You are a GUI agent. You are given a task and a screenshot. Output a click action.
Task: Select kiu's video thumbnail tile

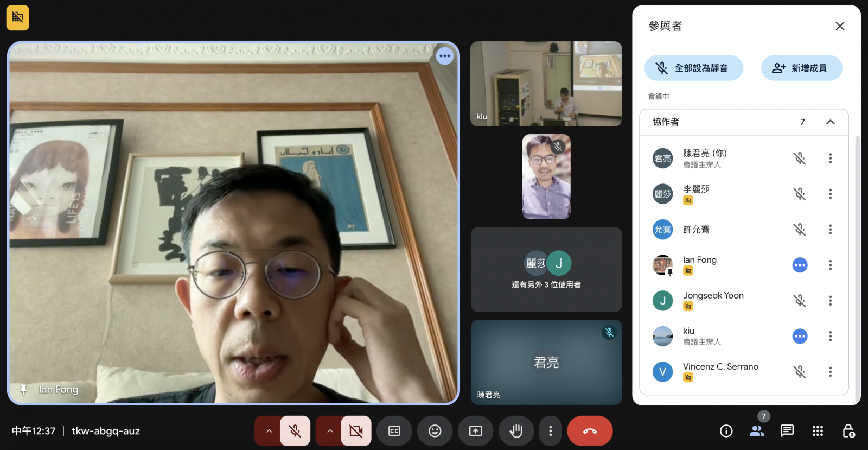(546, 84)
